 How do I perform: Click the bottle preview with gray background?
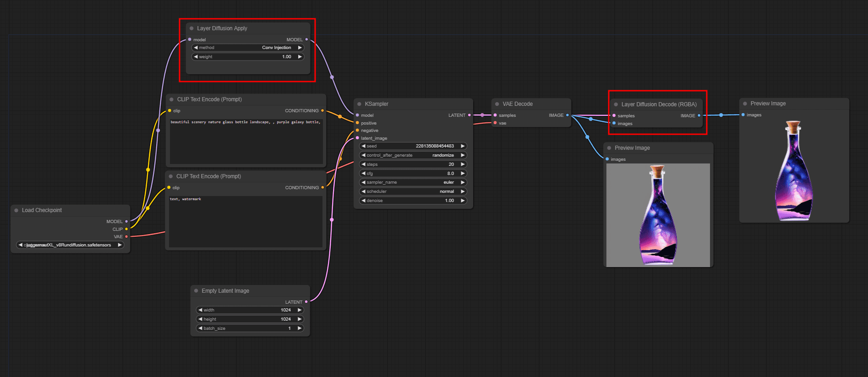pyautogui.click(x=658, y=215)
